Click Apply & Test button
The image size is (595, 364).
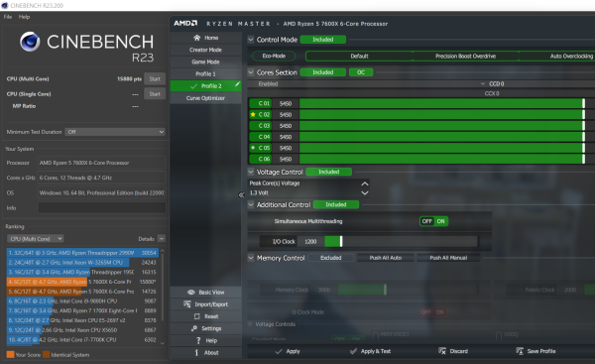pos(370,351)
